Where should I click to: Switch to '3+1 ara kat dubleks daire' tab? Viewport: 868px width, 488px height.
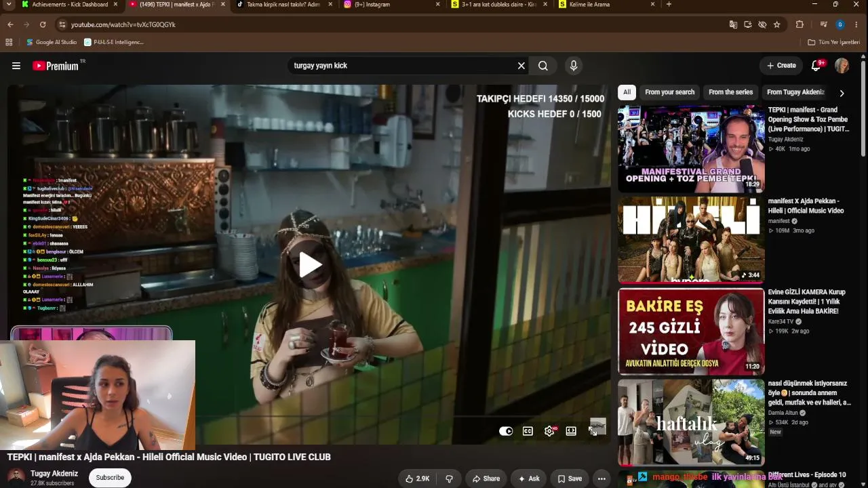click(x=500, y=4)
